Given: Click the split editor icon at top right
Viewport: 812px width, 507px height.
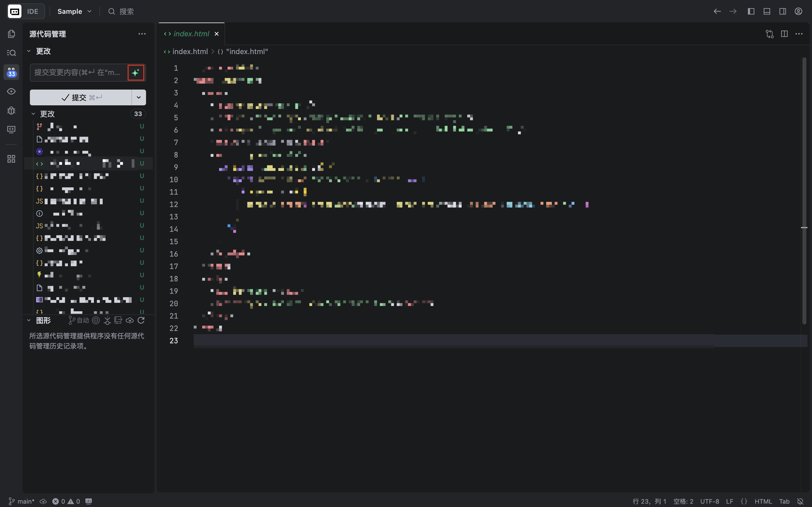Looking at the screenshot, I should pos(784,34).
